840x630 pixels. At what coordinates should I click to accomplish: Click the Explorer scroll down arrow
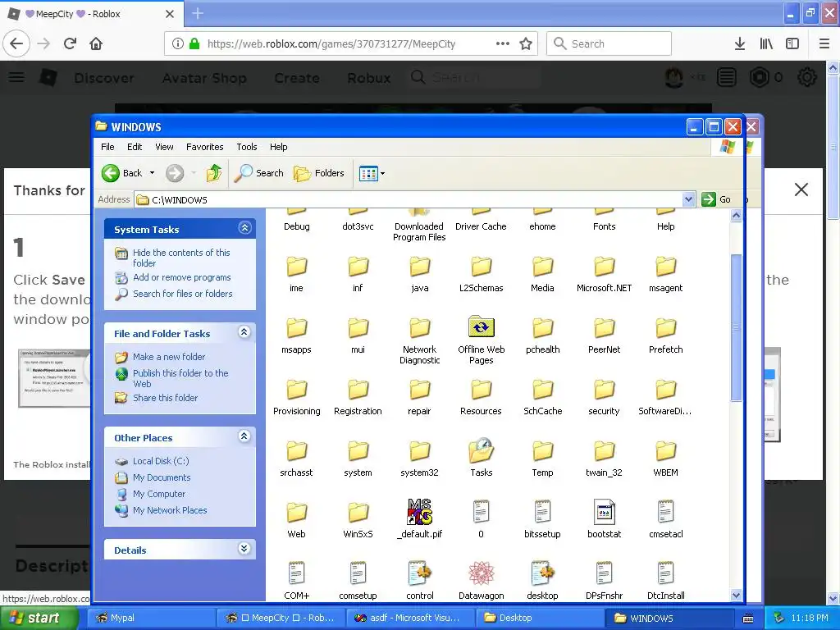(736, 596)
